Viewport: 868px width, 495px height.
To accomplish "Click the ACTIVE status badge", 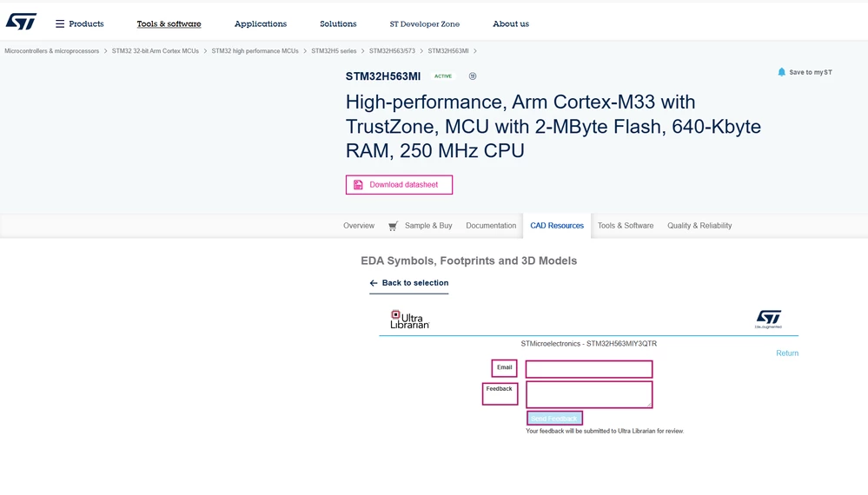I will [x=443, y=76].
